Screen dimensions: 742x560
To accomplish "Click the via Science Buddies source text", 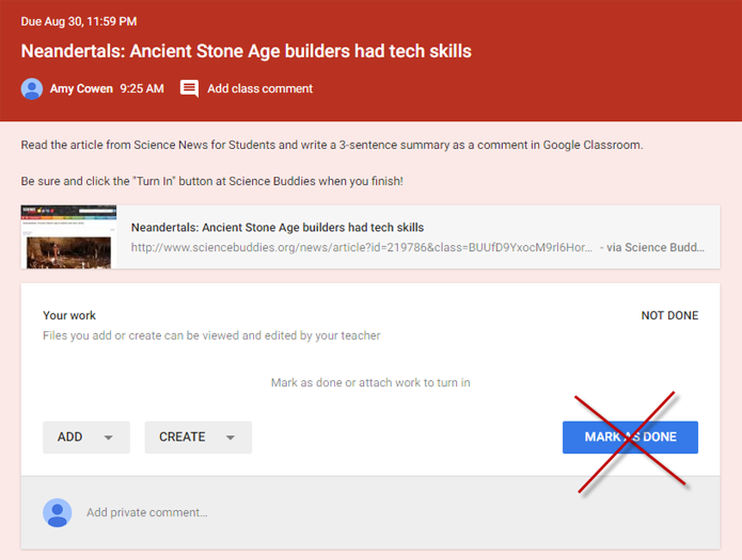I will 652,247.
